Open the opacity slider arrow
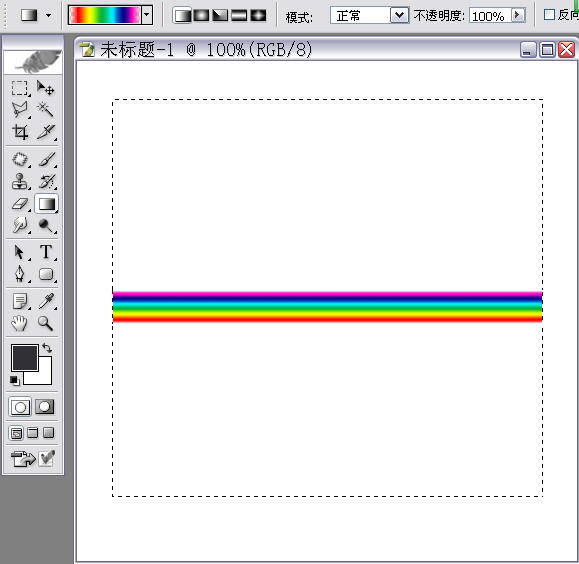 point(518,15)
